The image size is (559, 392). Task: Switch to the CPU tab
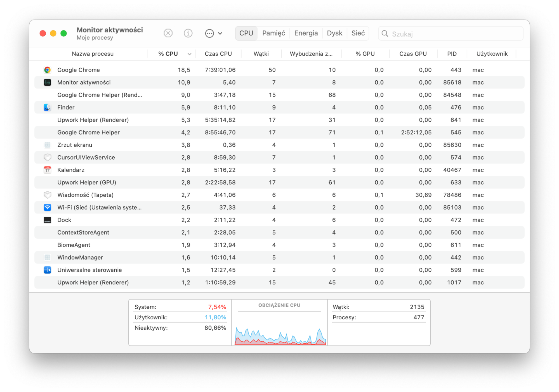pos(246,33)
